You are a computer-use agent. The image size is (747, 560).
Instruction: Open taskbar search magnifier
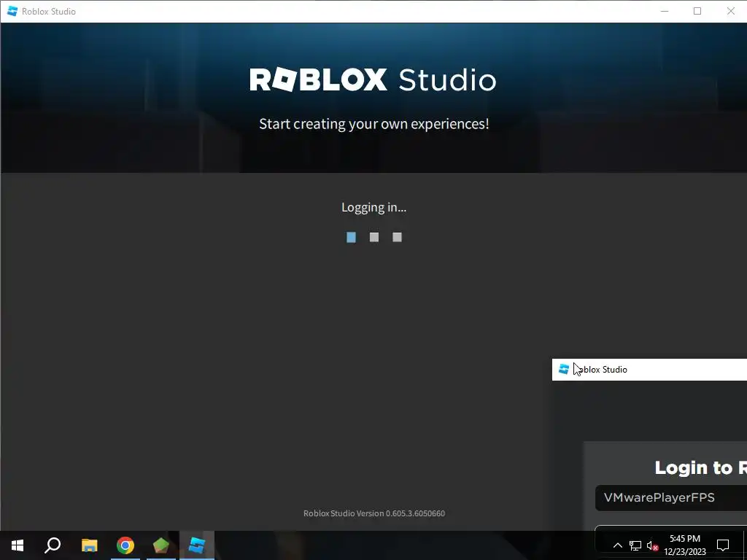[53, 545]
